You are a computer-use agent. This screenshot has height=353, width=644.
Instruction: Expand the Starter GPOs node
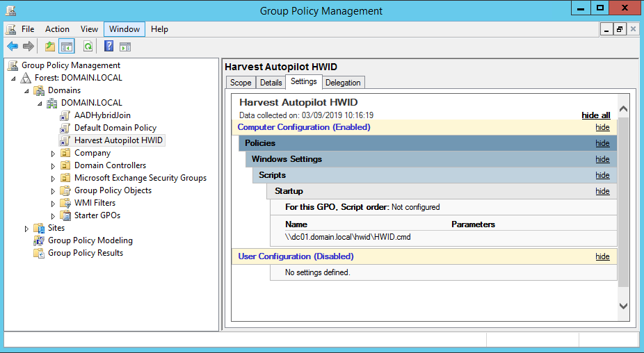pyautogui.click(x=53, y=216)
